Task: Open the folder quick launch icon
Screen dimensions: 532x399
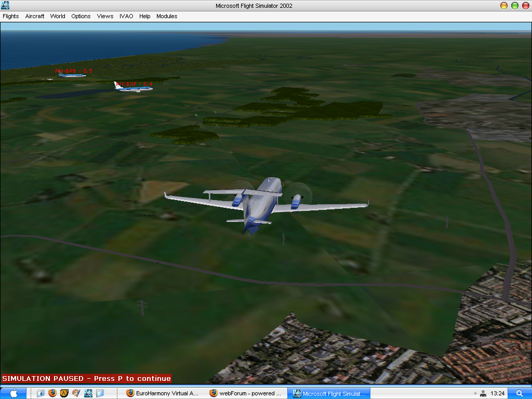Action: click(100, 393)
